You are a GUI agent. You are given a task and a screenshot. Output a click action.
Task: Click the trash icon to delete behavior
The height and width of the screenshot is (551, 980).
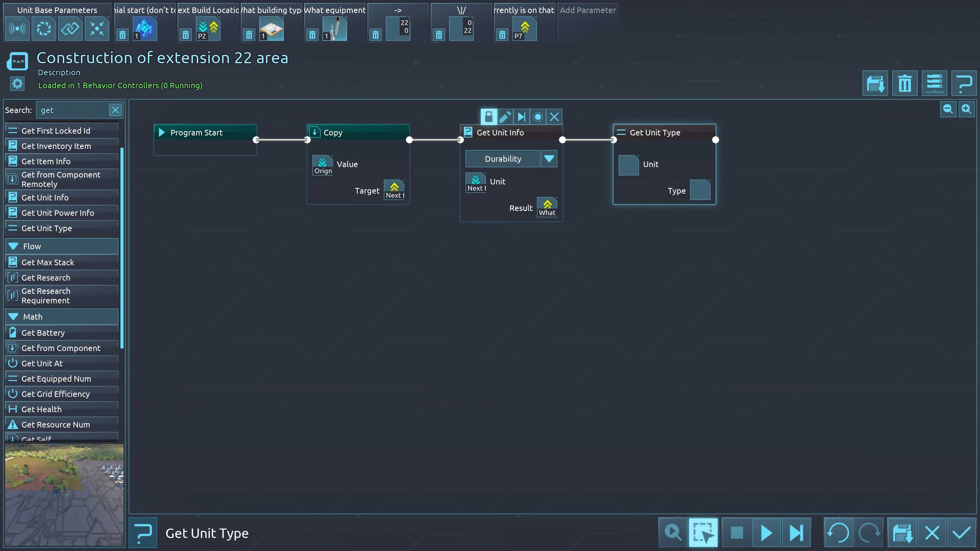(904, 83)
